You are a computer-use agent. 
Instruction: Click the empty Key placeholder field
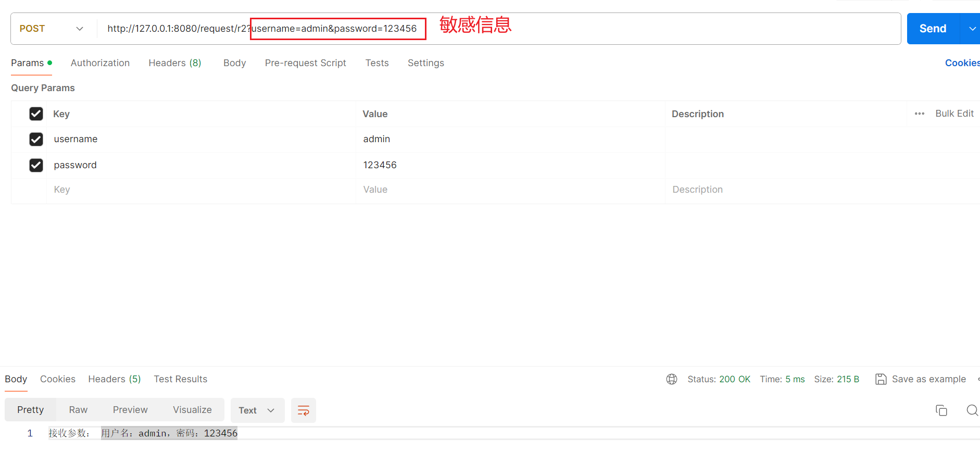coord(201,190)
